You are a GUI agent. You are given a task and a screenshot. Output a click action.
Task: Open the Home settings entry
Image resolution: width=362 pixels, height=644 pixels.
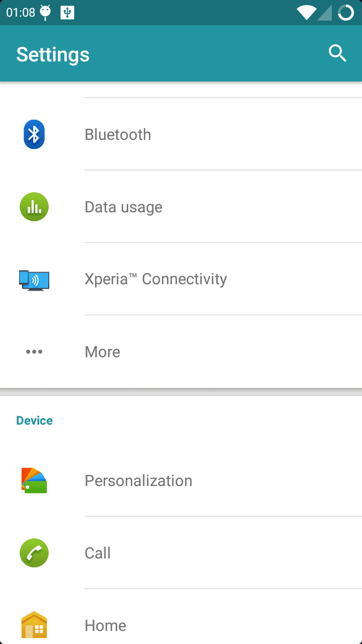click(106, 625)
